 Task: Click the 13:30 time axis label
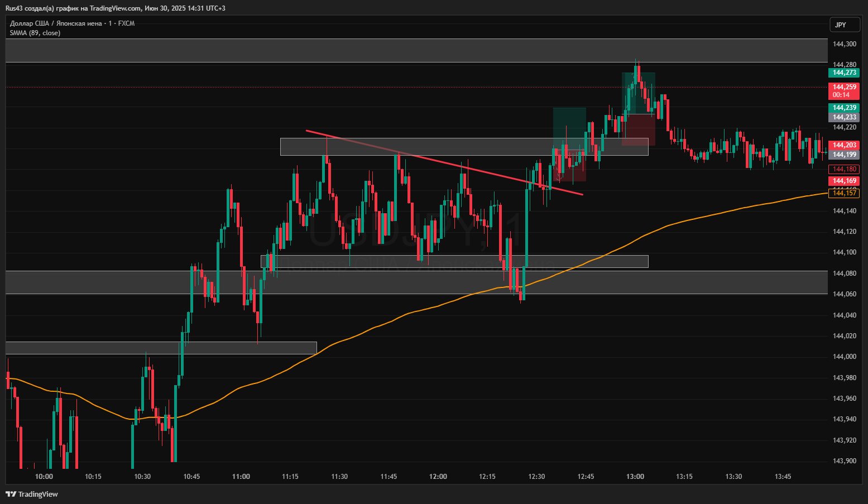[733, 477]
